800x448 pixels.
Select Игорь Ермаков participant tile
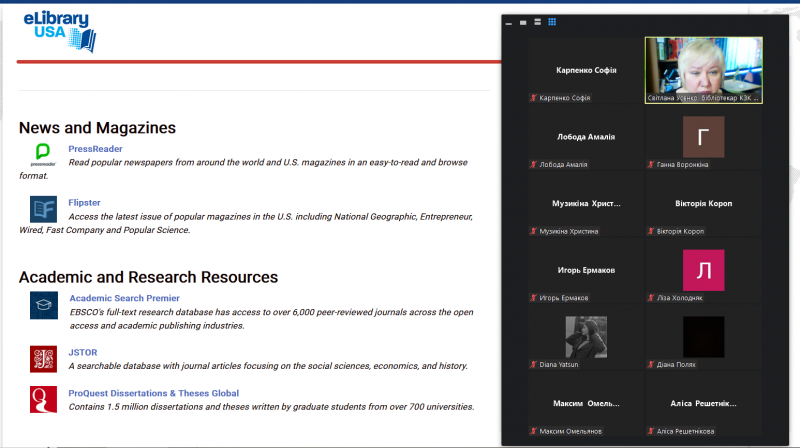586,270
